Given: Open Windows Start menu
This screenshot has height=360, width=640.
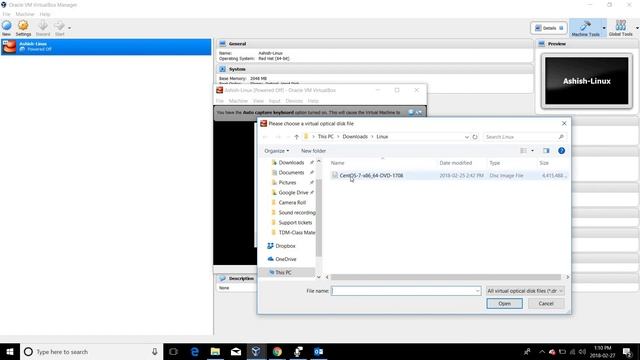Looking at the screenshot, I should coord(10,351).
